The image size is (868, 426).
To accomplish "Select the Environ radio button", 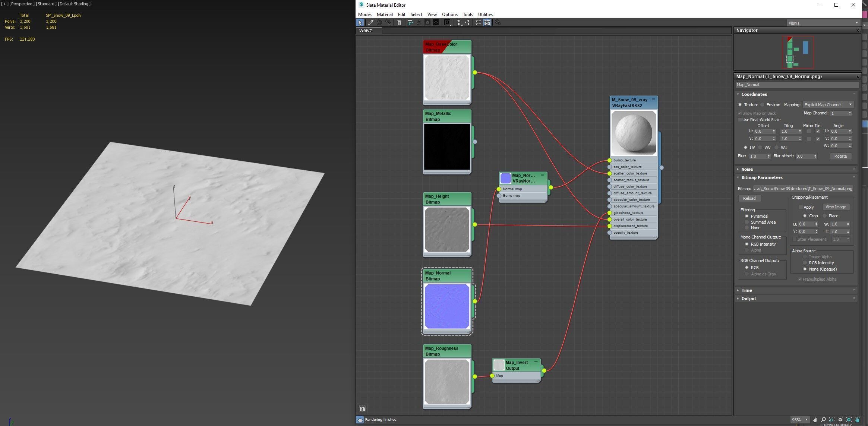I will click(x=763, y=105).
